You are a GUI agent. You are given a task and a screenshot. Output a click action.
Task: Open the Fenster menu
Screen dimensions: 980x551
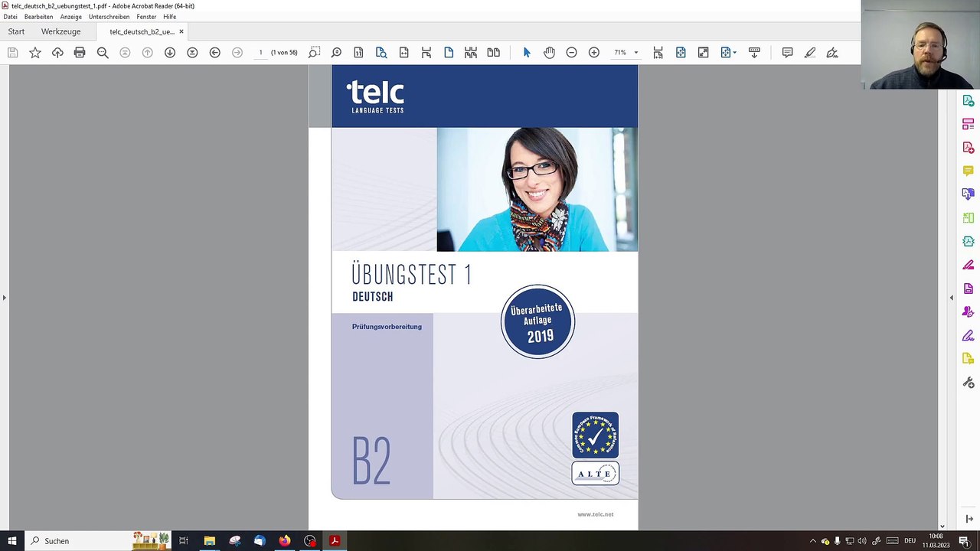coord(146,17)
